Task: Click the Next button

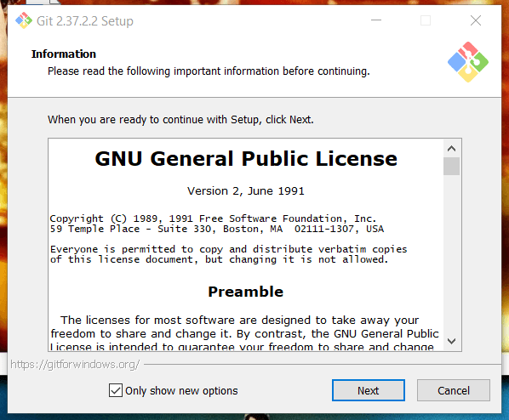Action: [x=368, y=390]
